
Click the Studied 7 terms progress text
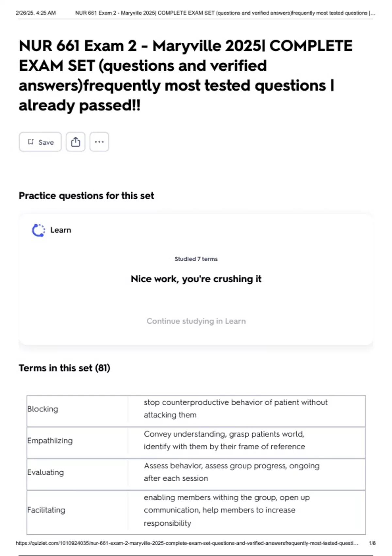(x=196, y=259)
